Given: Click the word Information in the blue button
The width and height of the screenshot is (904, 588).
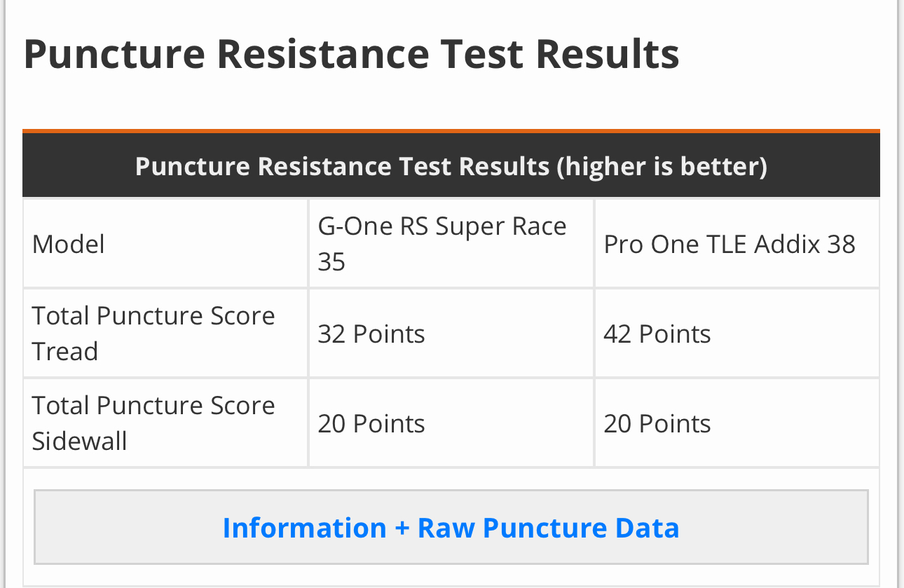Looking at the screenshot, I should (x=304, y=527).
